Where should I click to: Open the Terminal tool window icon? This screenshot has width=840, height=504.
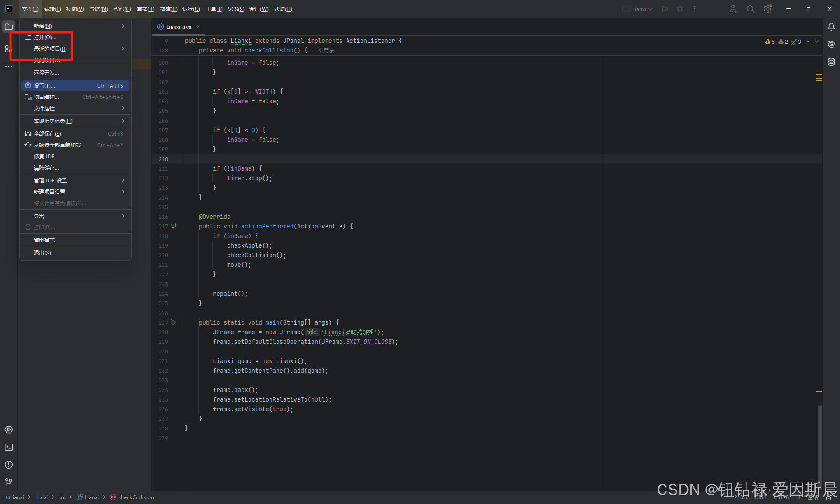9,447
